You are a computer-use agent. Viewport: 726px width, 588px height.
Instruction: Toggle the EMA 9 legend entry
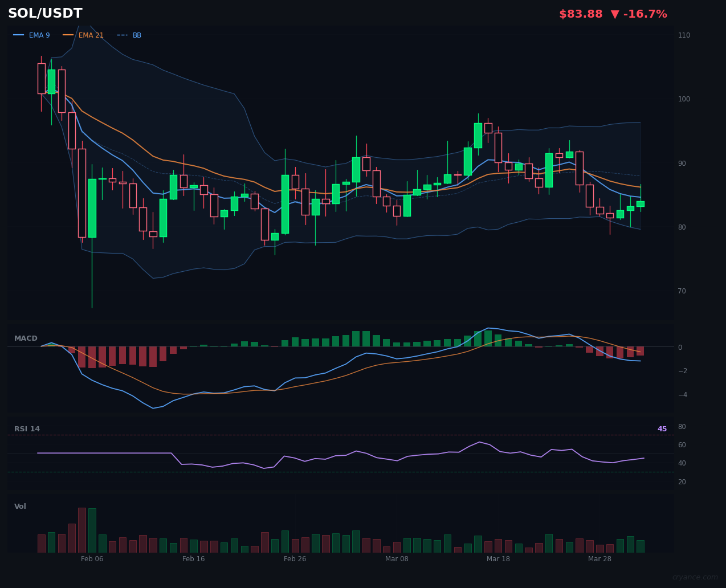[32, 35]
